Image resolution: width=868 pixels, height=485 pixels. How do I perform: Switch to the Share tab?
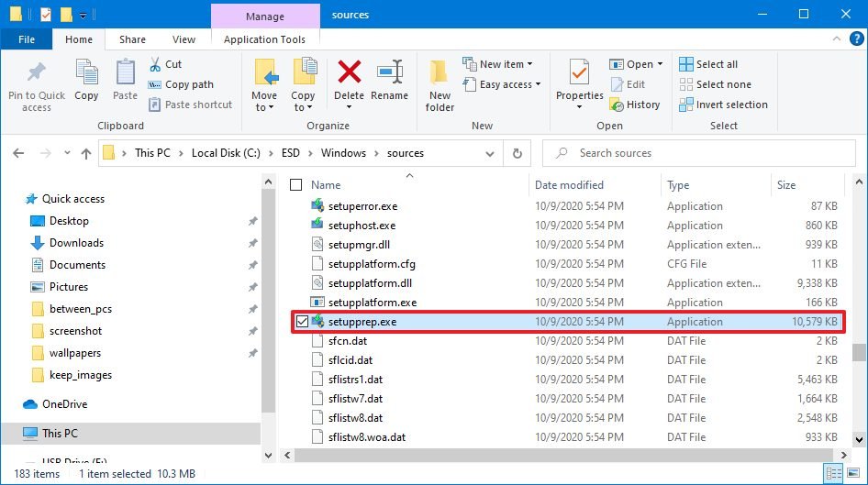coord(132,39)
